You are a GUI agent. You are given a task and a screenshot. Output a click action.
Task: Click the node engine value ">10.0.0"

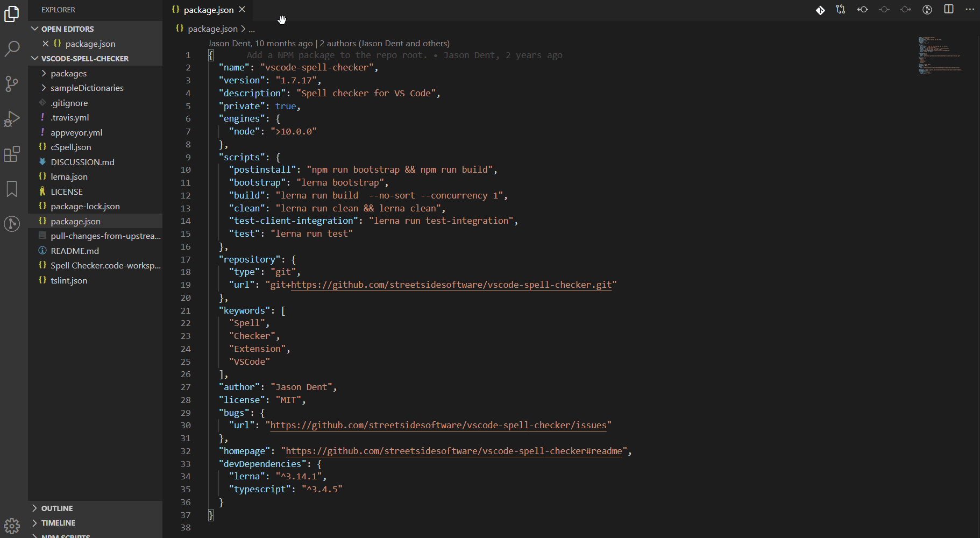(294, 131)
